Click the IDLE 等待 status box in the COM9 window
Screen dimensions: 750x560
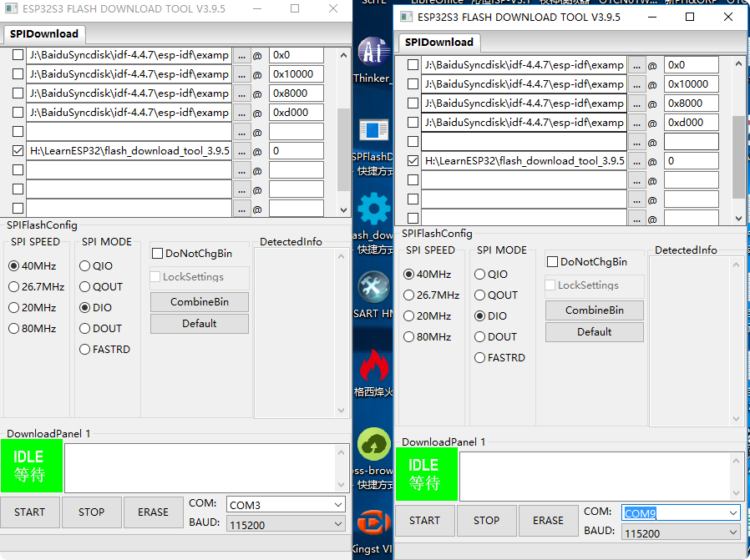click(x=427, y=474)
